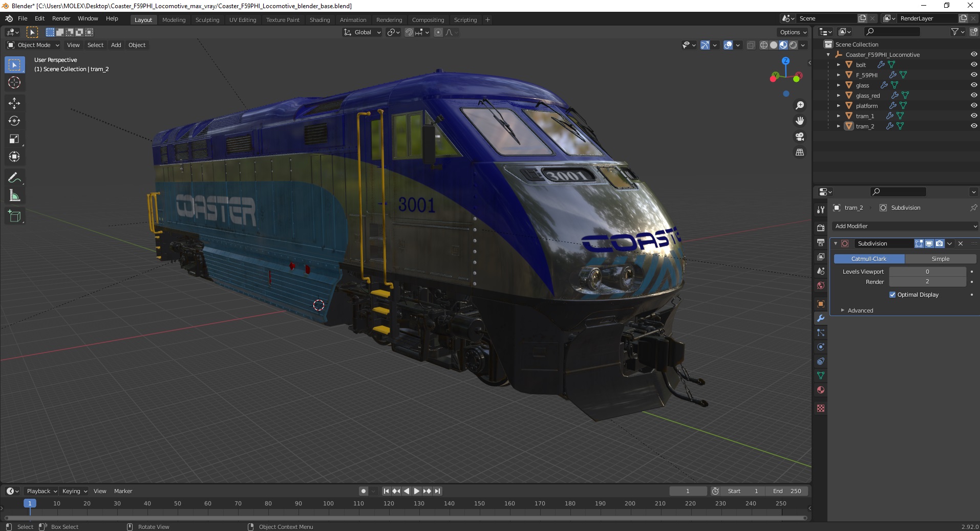Open Global transform orientation dropdown
The height and width of the screenshot is (531, 980).
[363, 32]
